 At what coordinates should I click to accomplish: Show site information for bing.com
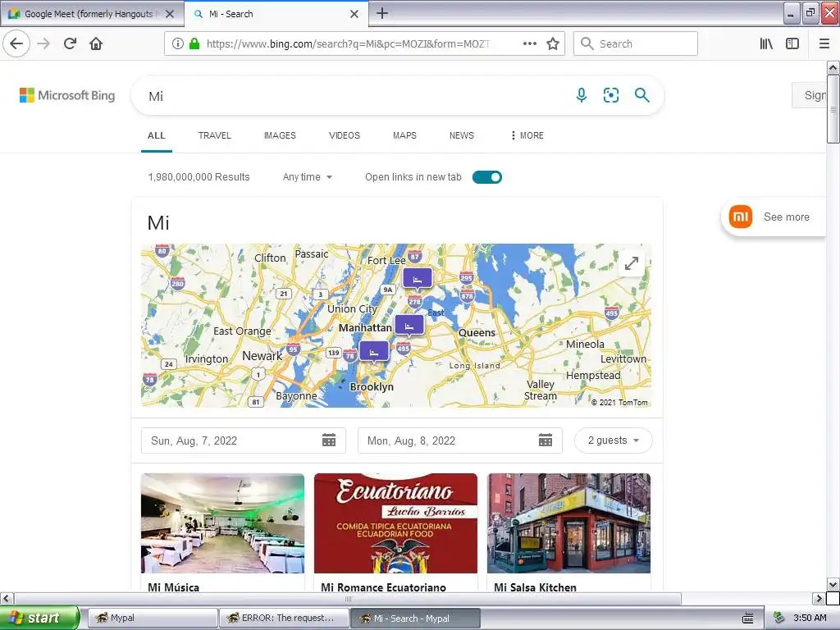point(178,43)
